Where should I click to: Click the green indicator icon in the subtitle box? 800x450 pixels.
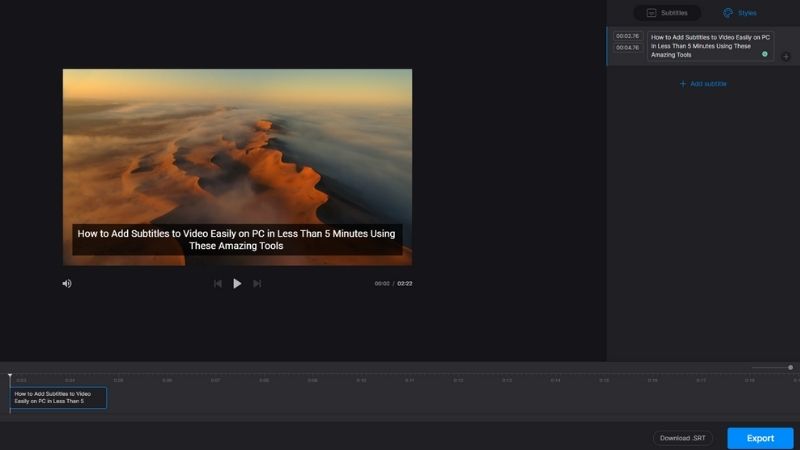[x=764, y=54]
